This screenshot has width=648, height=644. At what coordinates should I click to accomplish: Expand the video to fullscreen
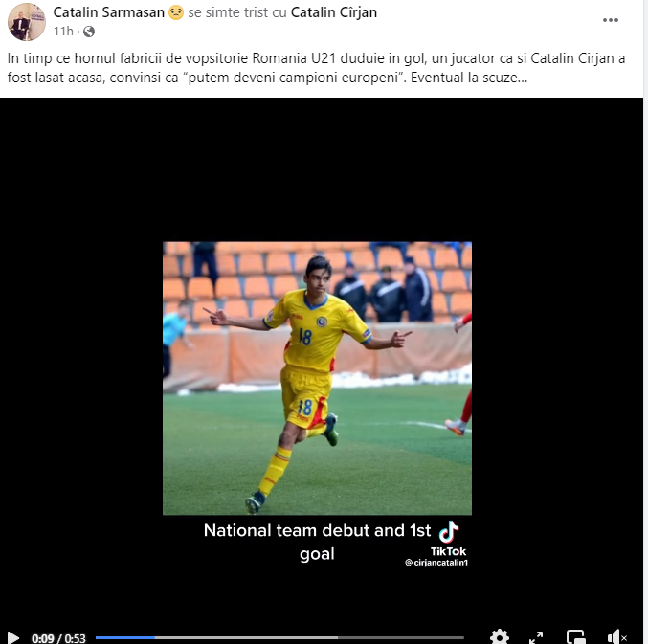(536, 638)
